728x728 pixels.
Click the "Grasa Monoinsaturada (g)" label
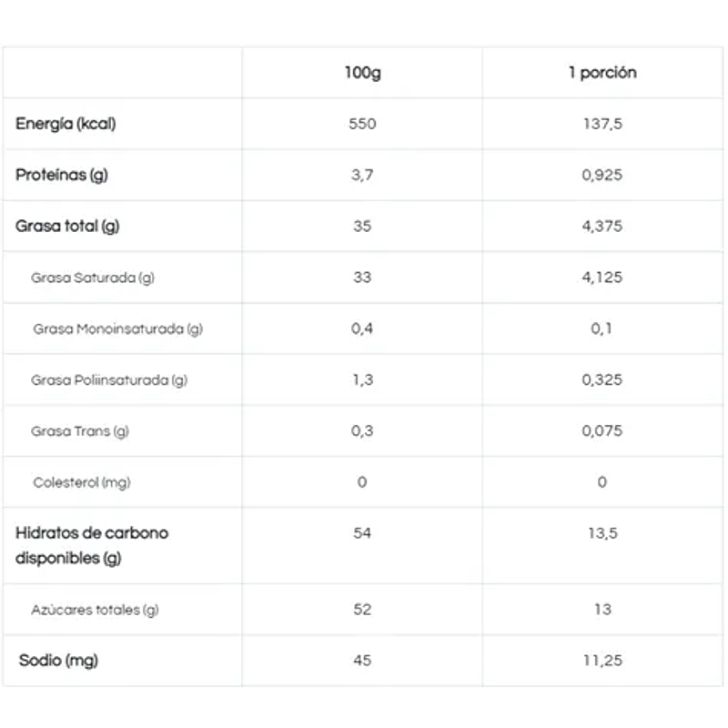pyautogui.click(x=117, y=329)
